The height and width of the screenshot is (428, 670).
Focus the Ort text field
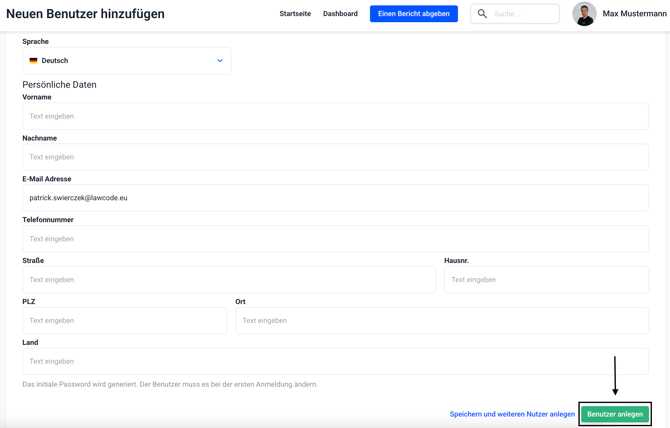[442, 321]
